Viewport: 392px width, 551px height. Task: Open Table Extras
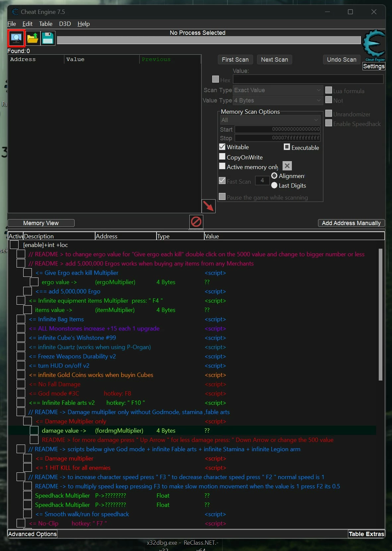click(366, 534)
